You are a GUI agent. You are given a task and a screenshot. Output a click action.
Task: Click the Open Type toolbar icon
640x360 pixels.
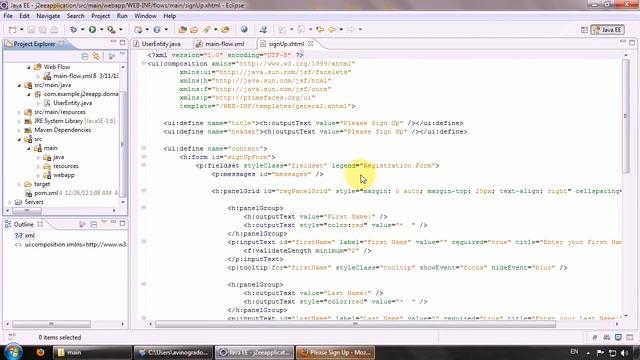coord(182,29)
